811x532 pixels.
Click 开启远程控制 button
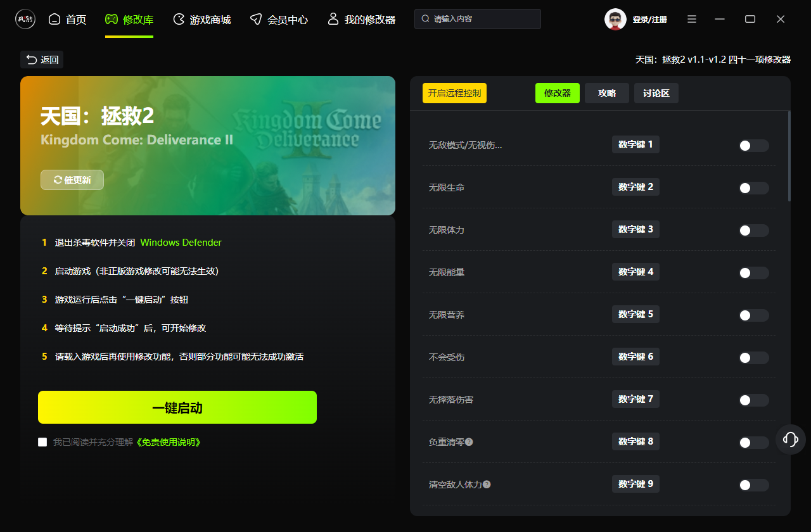coord(454,93)
